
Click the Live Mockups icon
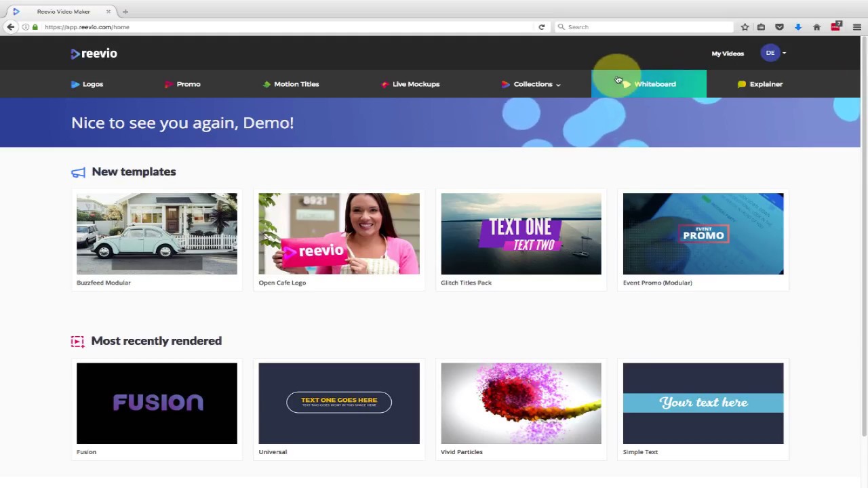pos(385,84)
